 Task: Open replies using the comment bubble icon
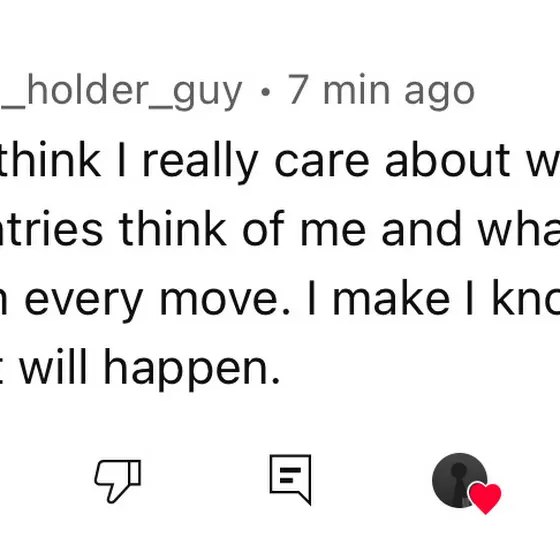[290, 480]
